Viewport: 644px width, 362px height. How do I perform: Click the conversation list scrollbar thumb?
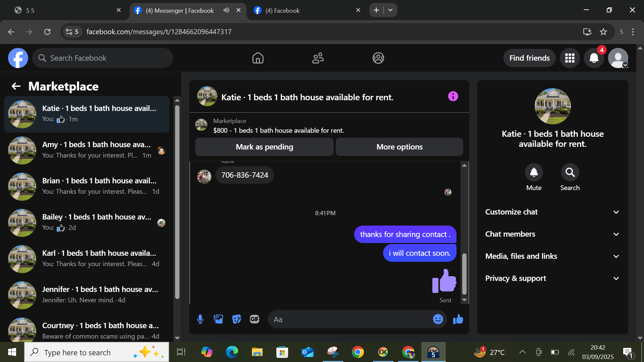click(x=177, y=202)
